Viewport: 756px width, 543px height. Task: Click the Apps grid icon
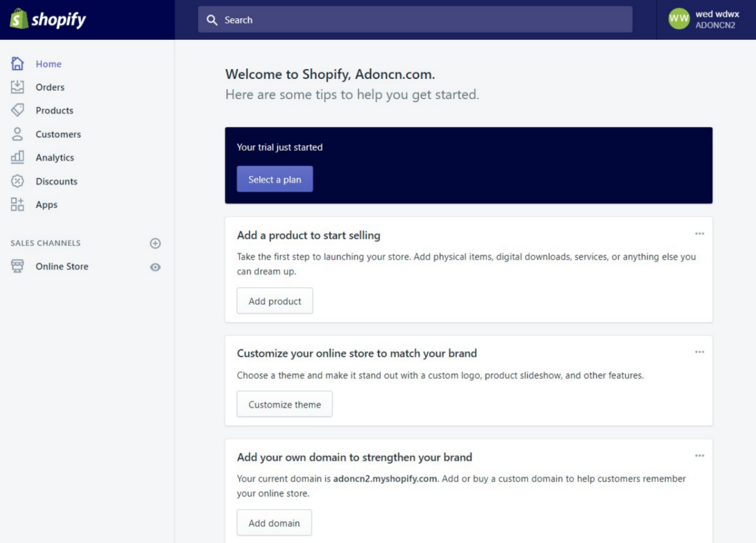(17, 204)
